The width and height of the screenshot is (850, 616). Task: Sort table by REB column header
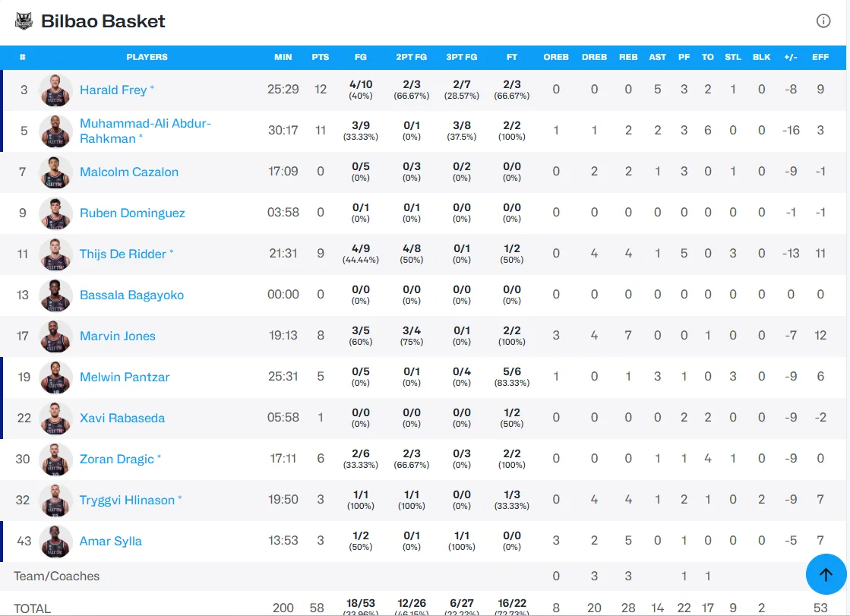click(x=628, y=57)
